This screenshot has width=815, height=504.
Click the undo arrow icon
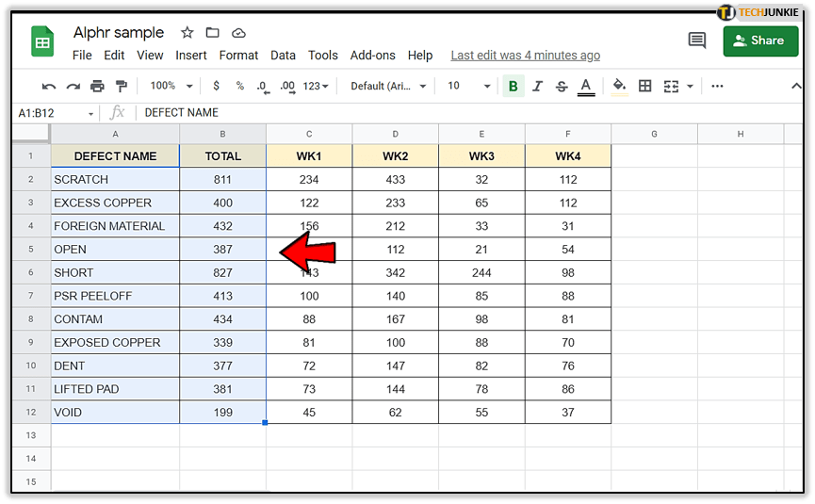(49, 86)
